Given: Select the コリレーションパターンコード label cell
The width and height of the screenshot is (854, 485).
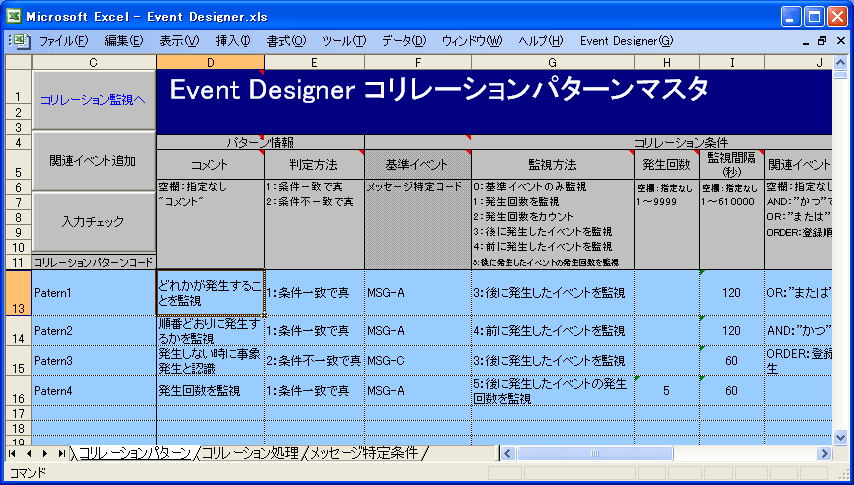Looking at the screenshot, I should pyautogui.click(x=94, y=262).
